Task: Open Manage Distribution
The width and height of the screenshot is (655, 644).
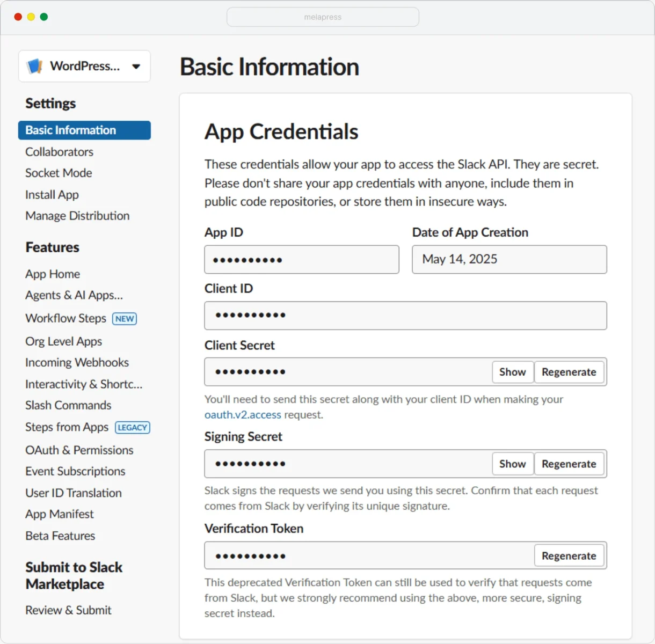Action: click(77, 216)
